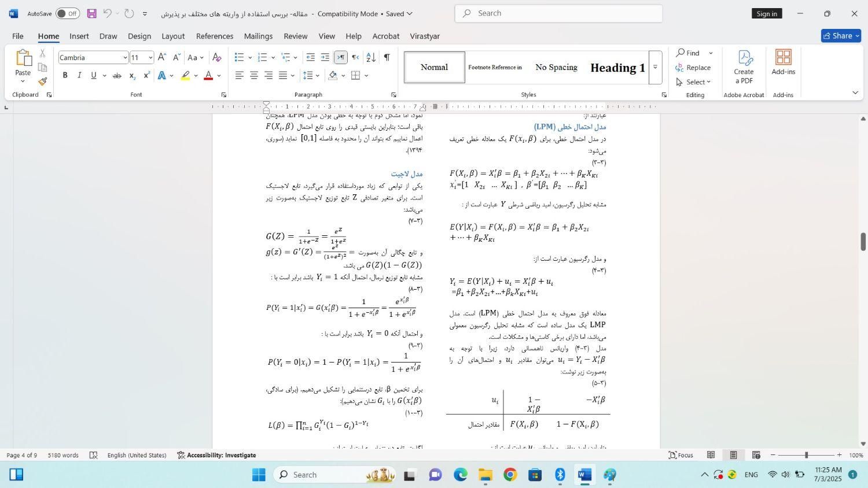The image size is (868, 488).
Task: Open File Explorer from taskbar
Action: pos(485,475)
